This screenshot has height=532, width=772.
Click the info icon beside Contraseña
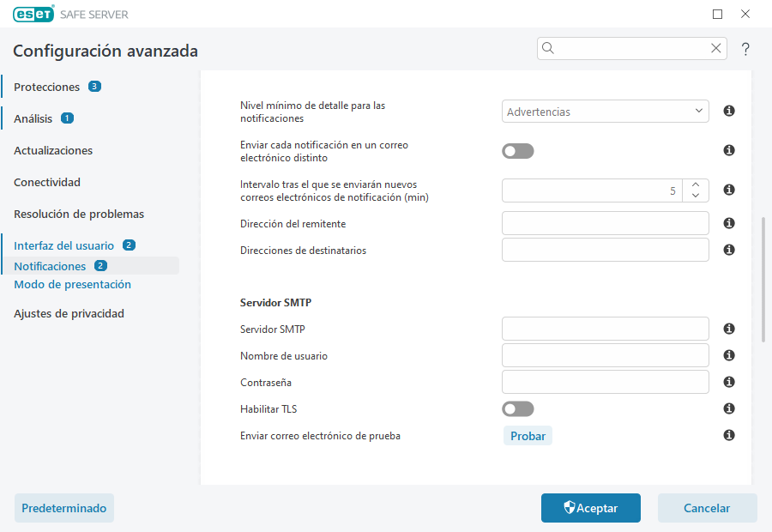(x=728, y=382)
